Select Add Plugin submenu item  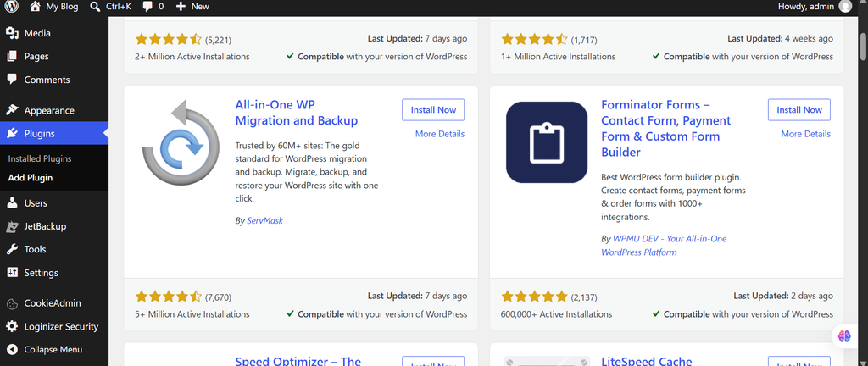click(x=31, y=178)
